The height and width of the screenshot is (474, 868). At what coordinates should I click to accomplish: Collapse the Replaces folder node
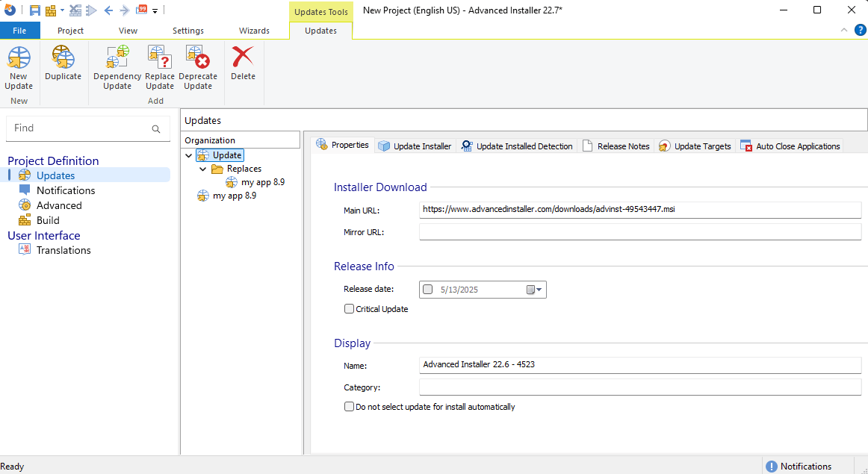202,169
